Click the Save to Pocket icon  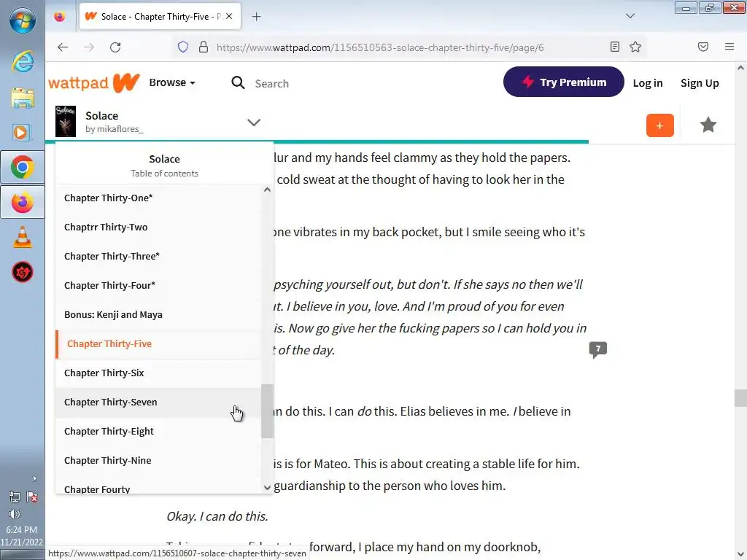click(703, 47)
